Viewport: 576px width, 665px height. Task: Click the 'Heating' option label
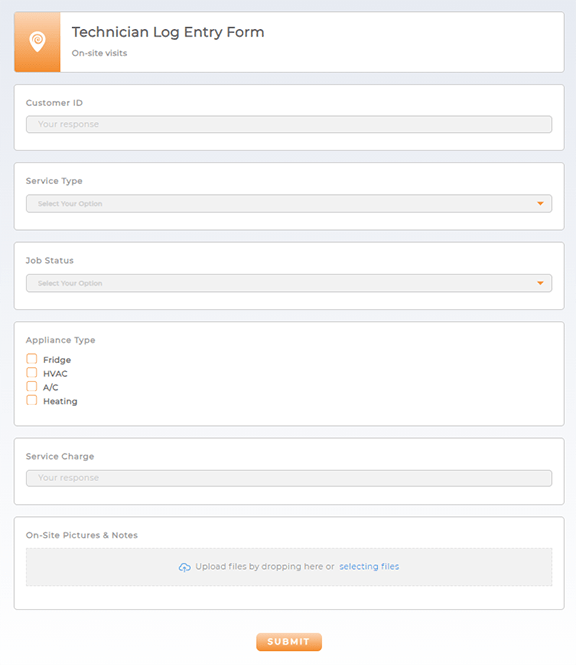(x=60, y=402)
